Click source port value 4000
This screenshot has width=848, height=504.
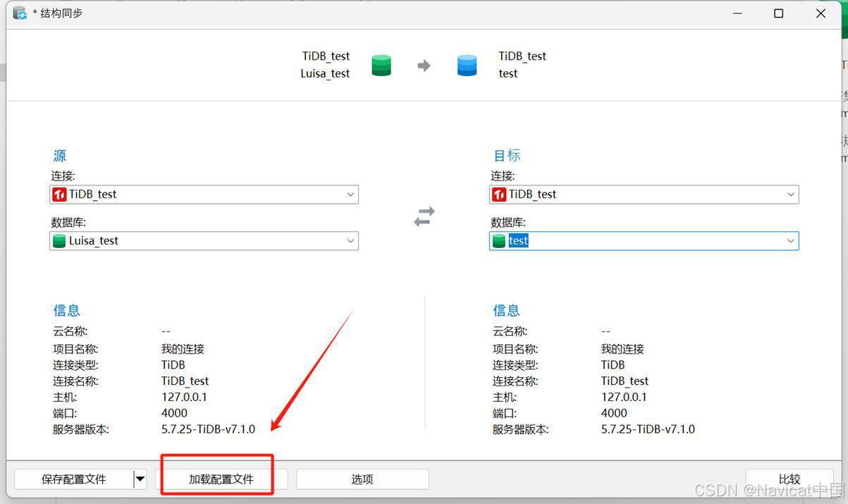pyautogui.click(x=174, y=414)
